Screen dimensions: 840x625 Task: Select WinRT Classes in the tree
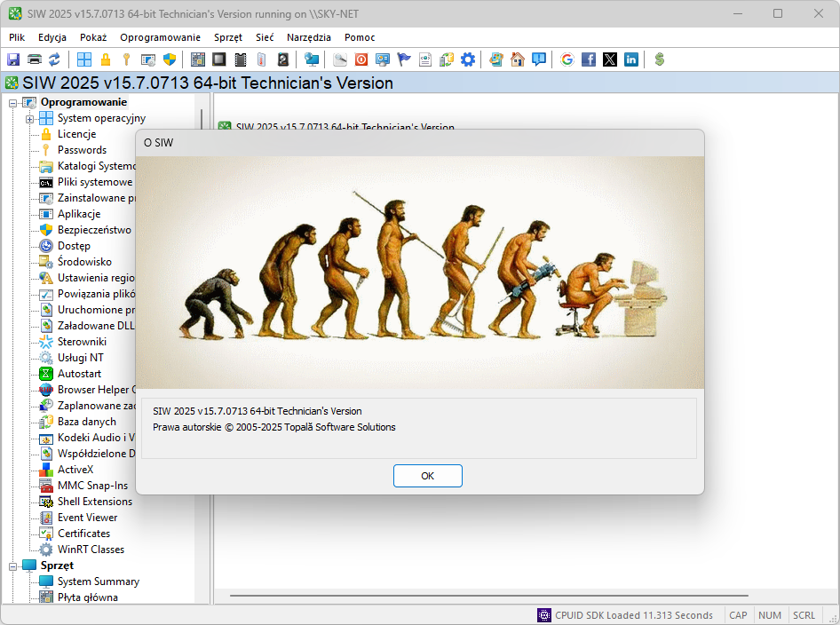91,550
